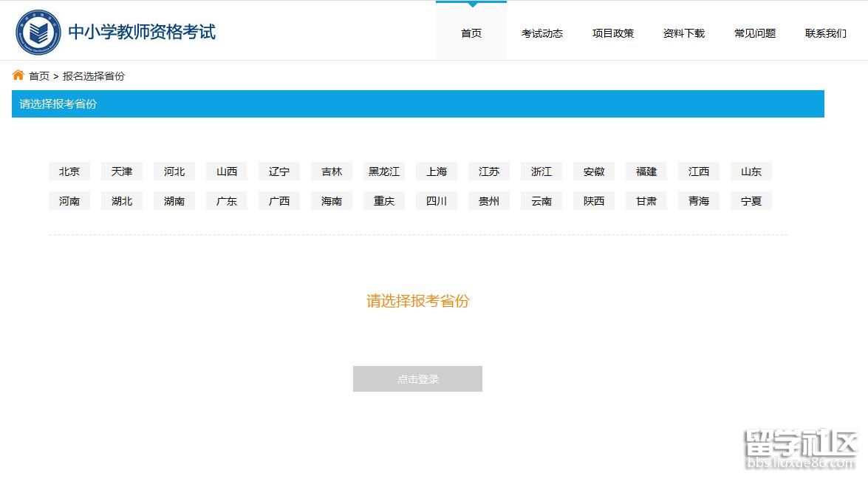The image size is (868, 479).
Task: Choose 重庆 from the second row
Action: tap(384, 201)
